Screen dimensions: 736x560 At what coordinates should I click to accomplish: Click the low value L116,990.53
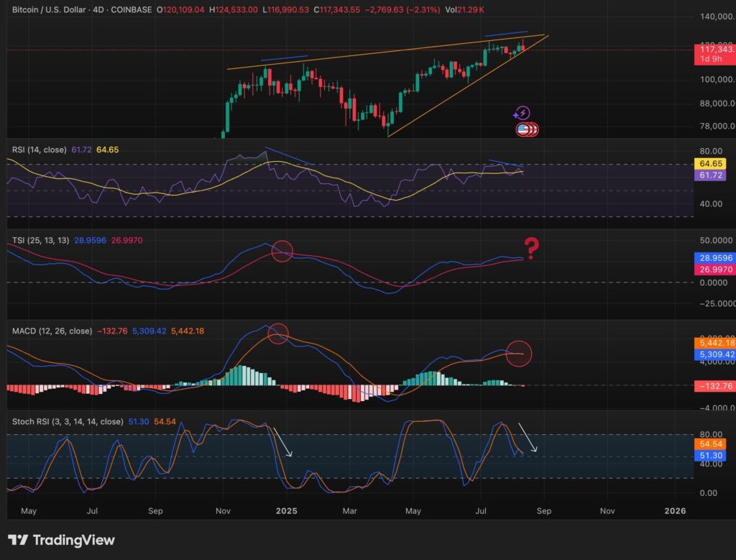coord(286,9)
